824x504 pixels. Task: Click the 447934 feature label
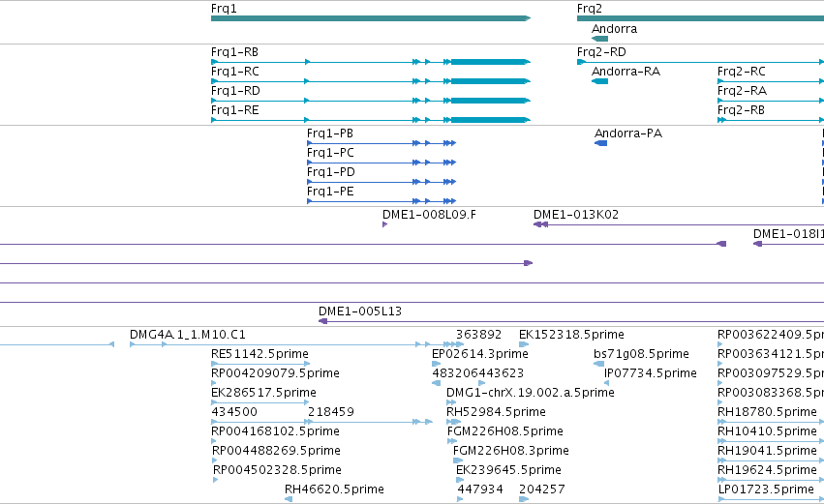480,489
